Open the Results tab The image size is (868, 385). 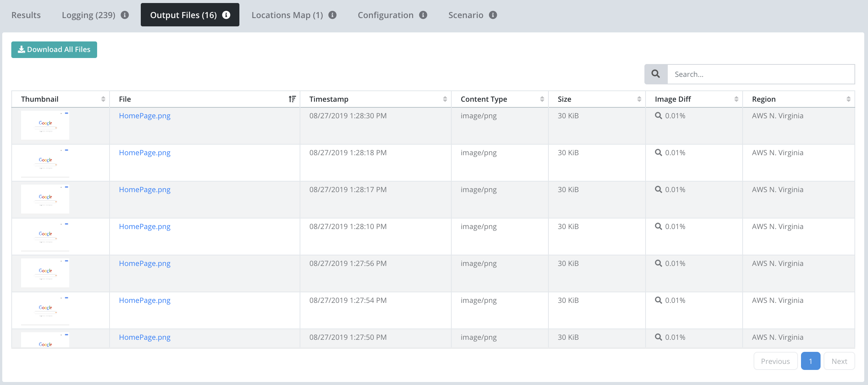26,15
